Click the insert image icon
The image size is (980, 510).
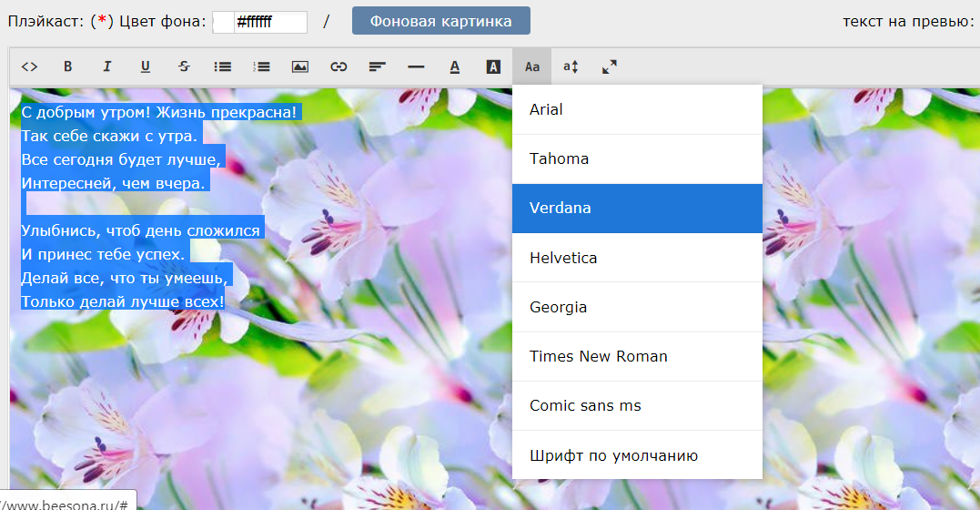[x=299, y=66]
